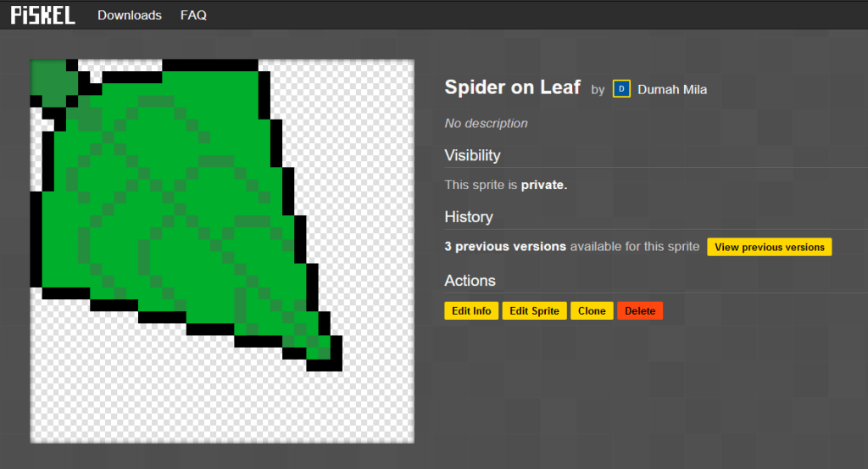The image size is (868, 469).
Task: Click the 3 previous versions text
Action: click(505, 247)
